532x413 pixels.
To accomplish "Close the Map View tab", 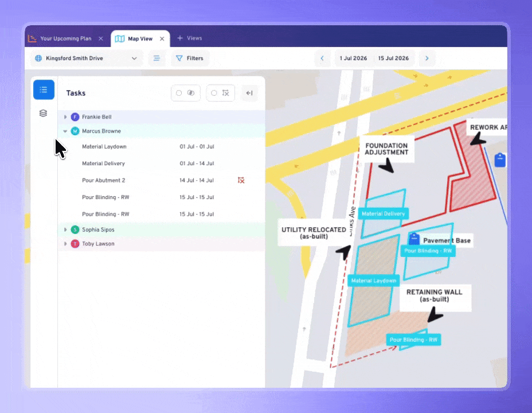I will click(162, 38).
